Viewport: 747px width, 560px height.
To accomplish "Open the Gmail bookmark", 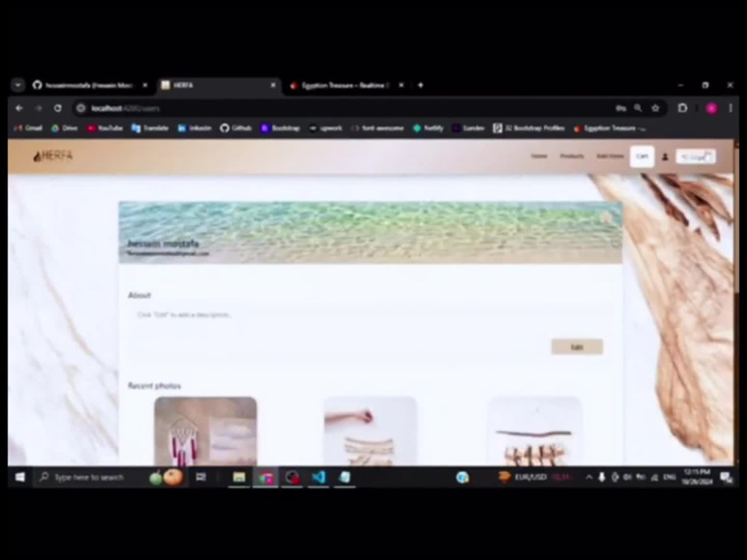I will (x=28, y=128).
